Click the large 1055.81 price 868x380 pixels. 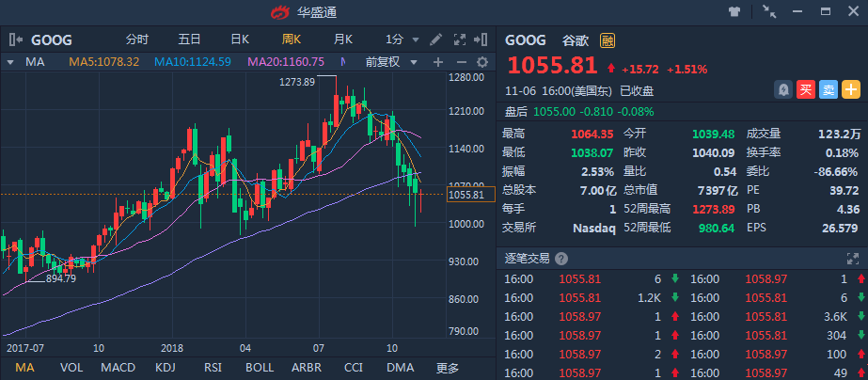pyautogui.click(x=552, y=66)
